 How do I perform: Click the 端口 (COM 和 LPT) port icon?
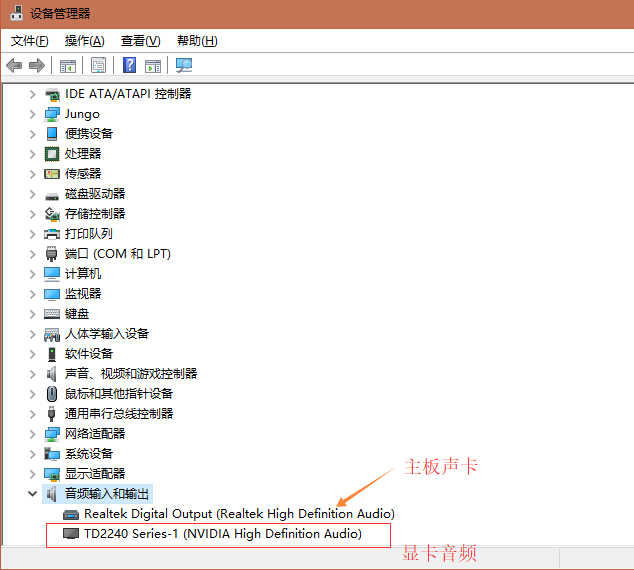[x=52, y=254]
